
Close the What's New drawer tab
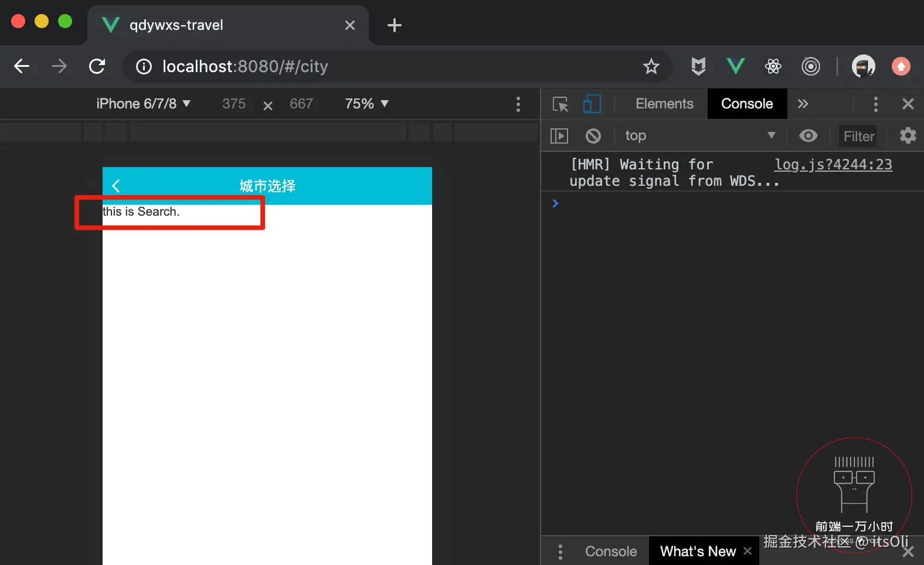[748, 551]
